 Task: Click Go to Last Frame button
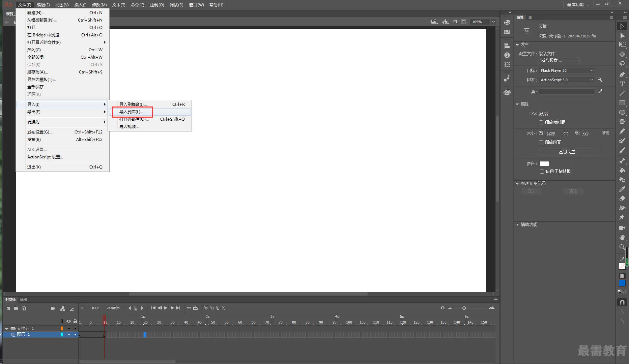178,308
